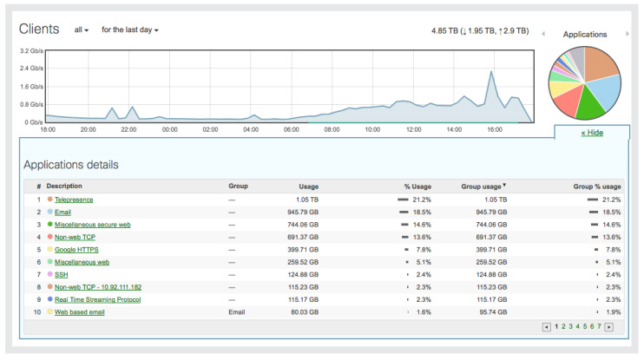Image resolution: width=644 pixels, height=360 pixels.
Task: Click the 'Email' group cell in row 10
Action: pyautogui.click(x=237, y=312)
